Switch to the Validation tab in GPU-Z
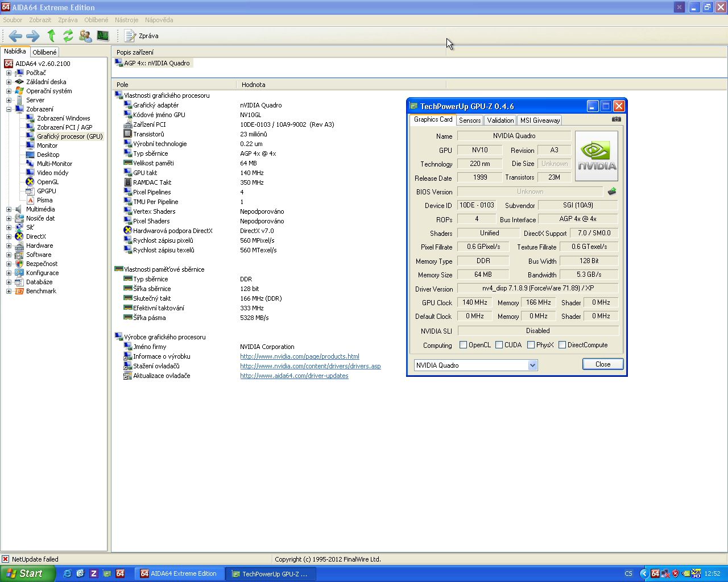Viewport: 728px width, 582px height. [500, 120]
